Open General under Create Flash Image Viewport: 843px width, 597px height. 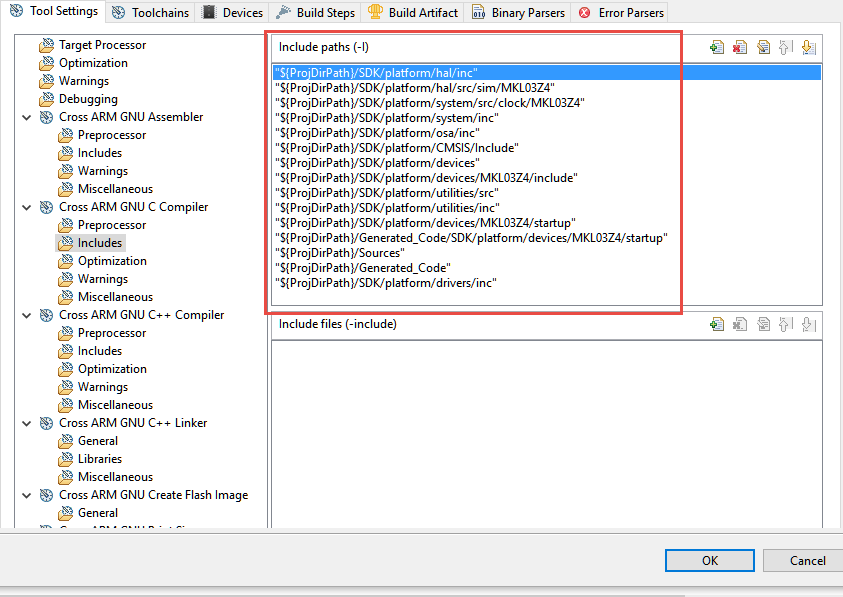(97, 514)
